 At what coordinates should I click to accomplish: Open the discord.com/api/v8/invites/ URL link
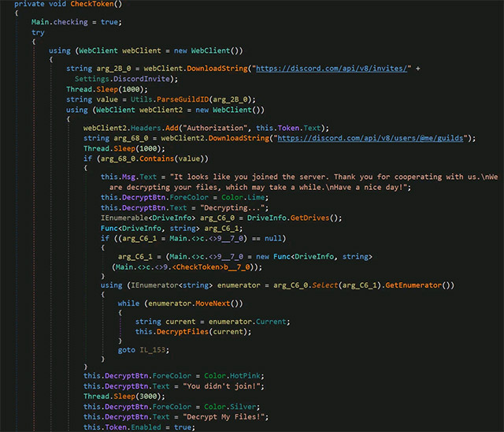(332, 69)
